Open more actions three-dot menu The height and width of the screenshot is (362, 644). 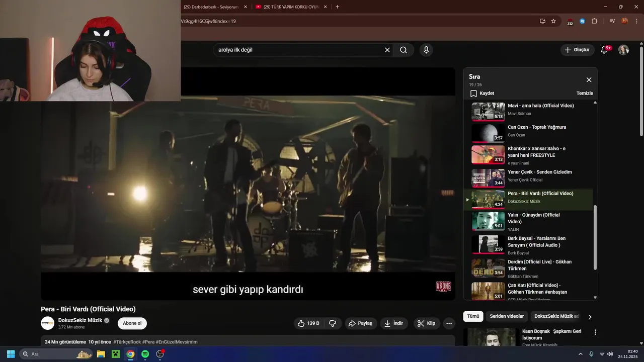[x=449, y=323]
